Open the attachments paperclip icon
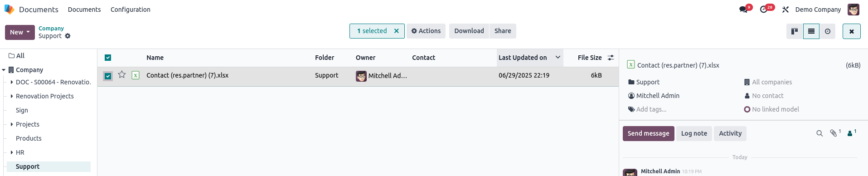Image resolution: width=868 pixels, height=176 pixels. pos(834,133)
